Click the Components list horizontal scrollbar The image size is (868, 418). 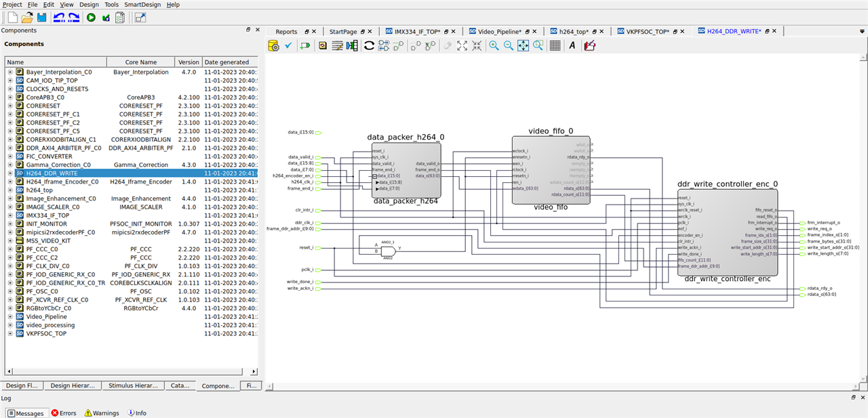click(x=132, y=371)
